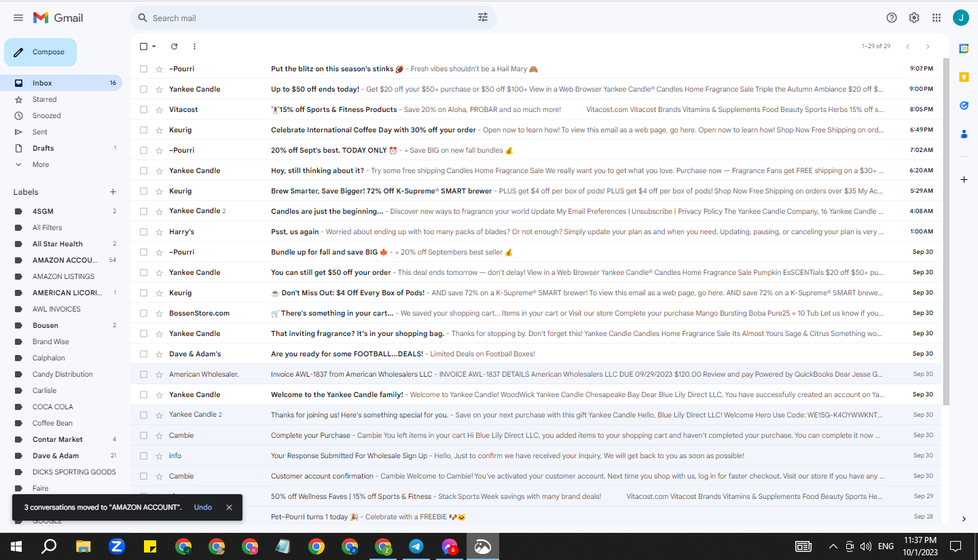The width and height of the screenshot is (978, 560).
Task: Open Google Keep side panel
Action: (964, 77)
